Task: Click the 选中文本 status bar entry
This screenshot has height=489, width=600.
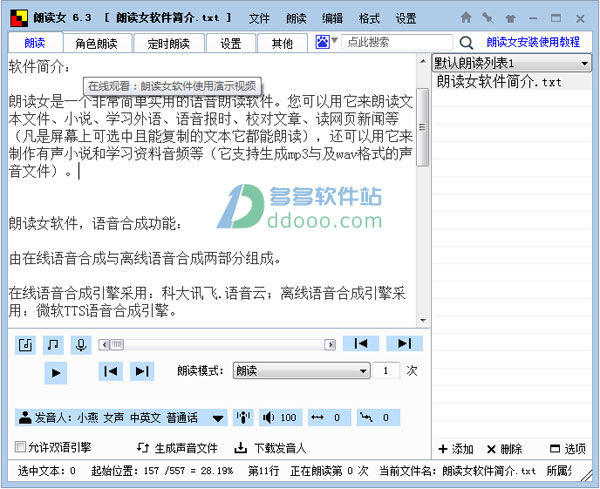Action: click(47, 471)
